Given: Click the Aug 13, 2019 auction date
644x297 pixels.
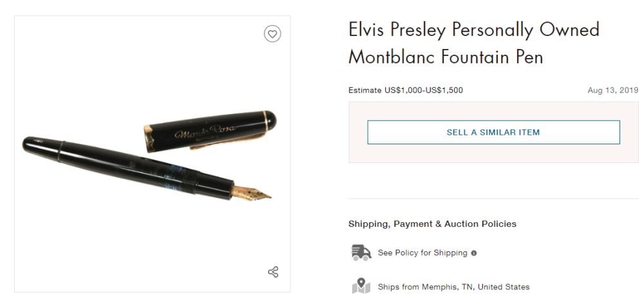Looking at the screenshot, I should [x=612, y=90].
